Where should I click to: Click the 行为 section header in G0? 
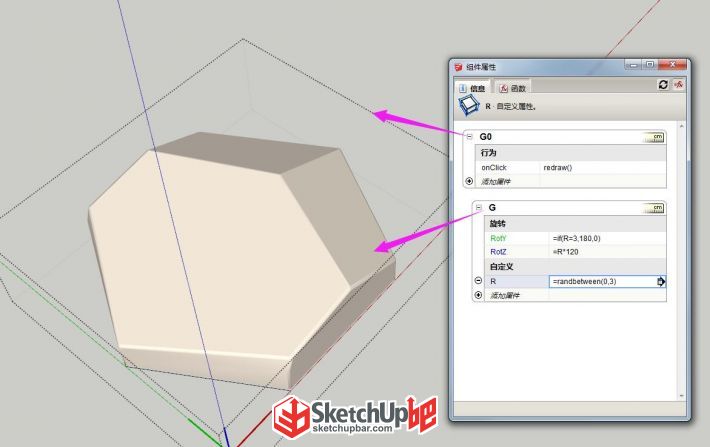tap(571, 153)
